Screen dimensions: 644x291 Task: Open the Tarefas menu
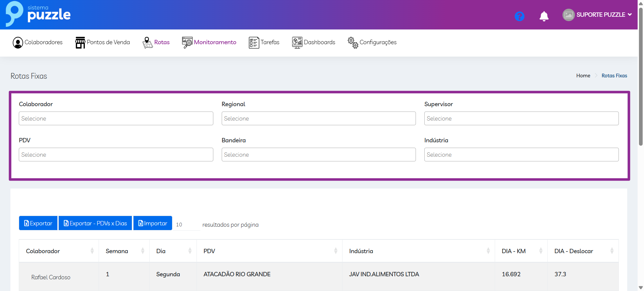pos(264,43)
